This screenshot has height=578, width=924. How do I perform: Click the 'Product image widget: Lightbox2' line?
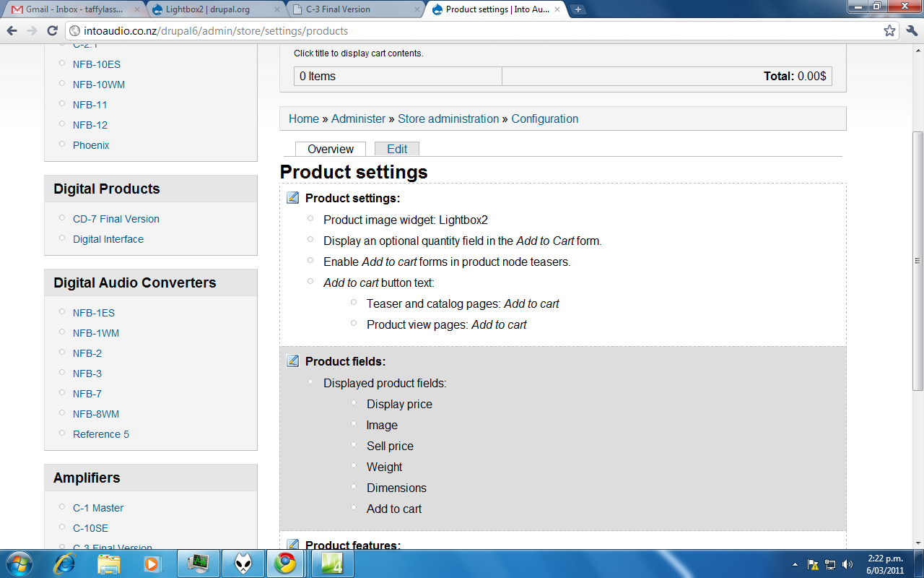point(406,220)
